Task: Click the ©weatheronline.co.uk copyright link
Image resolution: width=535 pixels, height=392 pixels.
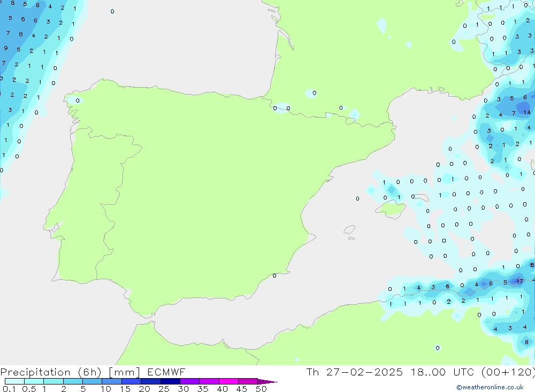Action: [490, 387]
